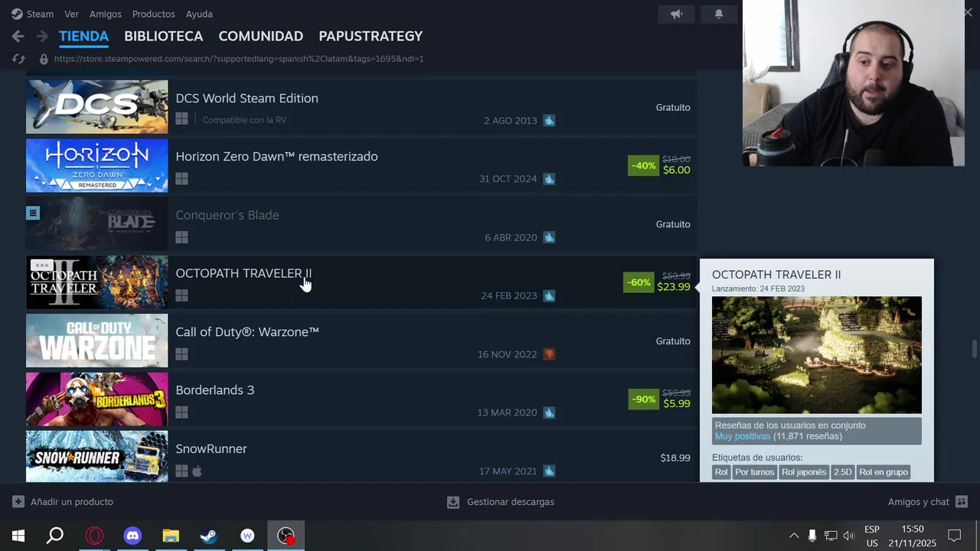Open the Ayuda menu

tap(199, 14)
